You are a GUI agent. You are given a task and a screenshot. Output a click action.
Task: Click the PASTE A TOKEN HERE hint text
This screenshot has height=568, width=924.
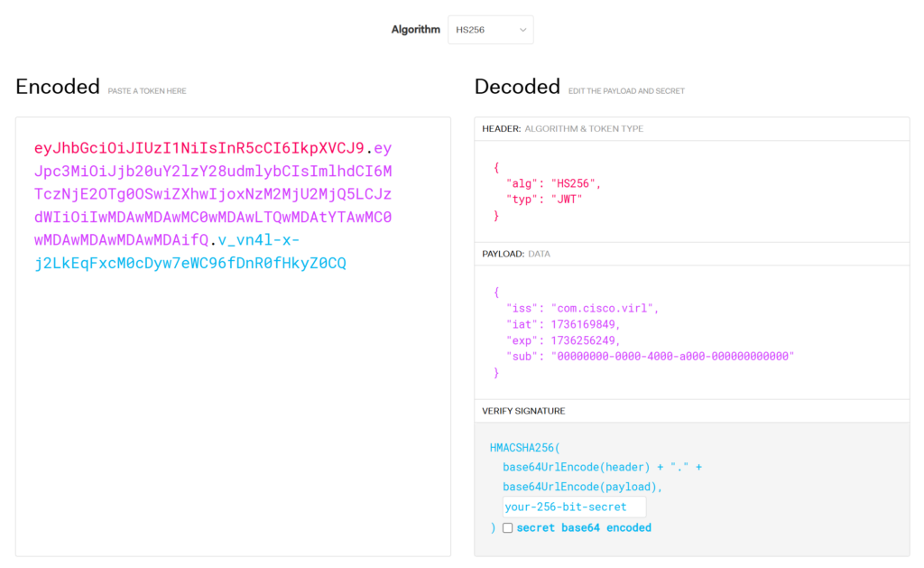(x=146, y=90)
